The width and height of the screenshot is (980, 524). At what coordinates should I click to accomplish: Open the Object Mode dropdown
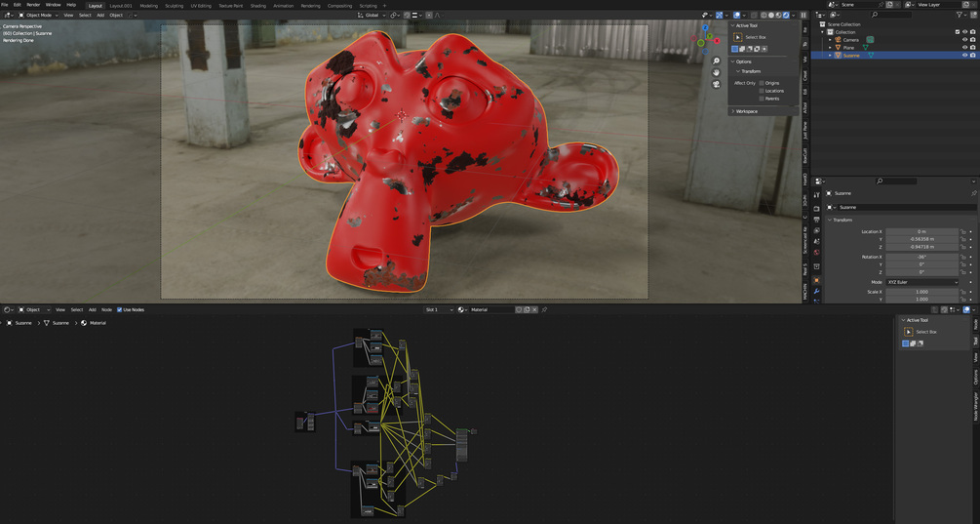38,15
